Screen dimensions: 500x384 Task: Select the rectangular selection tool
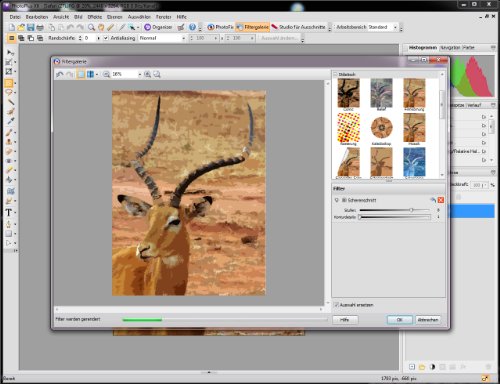(9, 83)
